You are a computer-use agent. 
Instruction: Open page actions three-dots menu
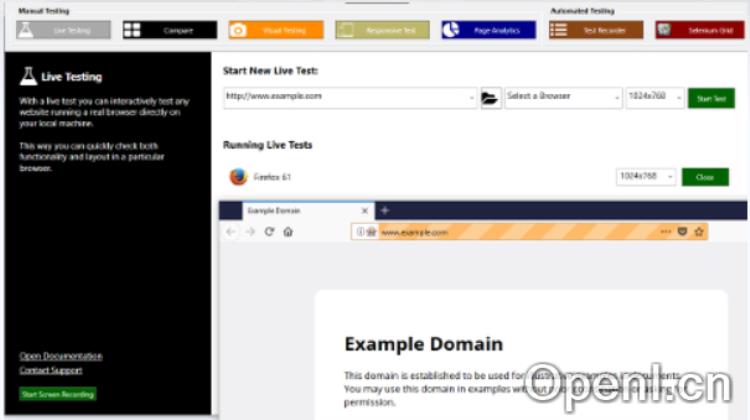[x=665, y=232]
